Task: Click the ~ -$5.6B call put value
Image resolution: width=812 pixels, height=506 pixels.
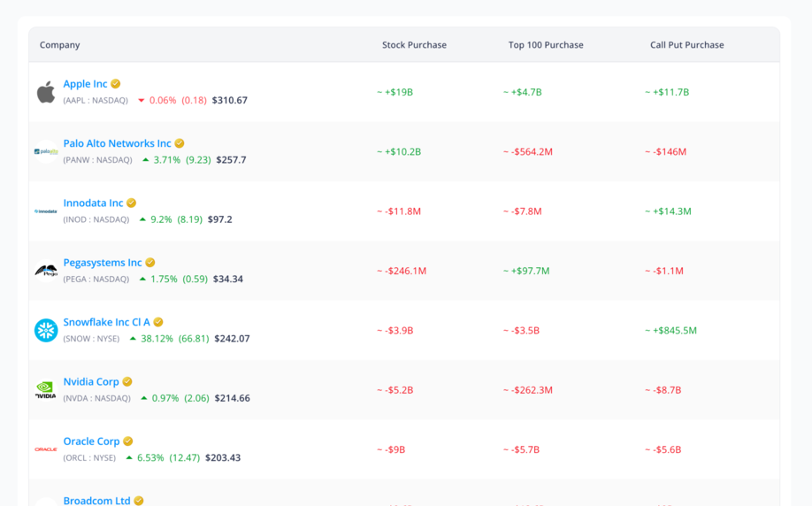Action: pyautogui.click(x=663, y=449)
